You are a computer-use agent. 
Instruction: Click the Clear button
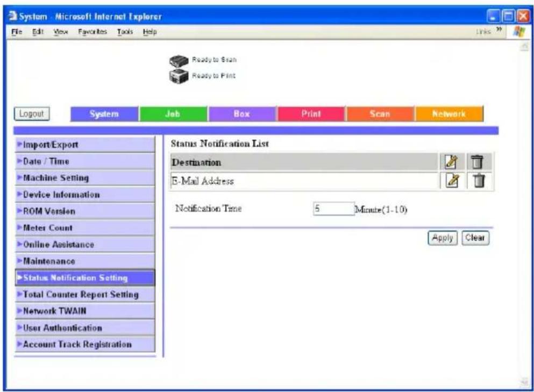[475, 238]
